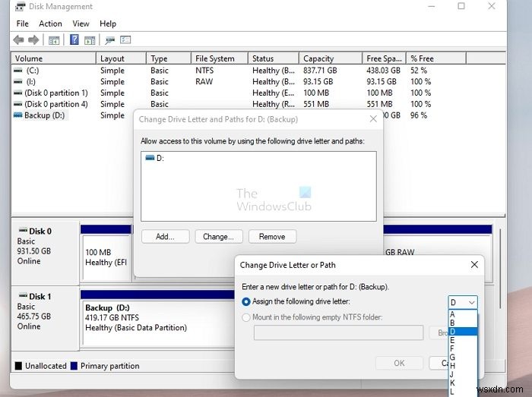Viewport: 532px width, 397px height.
Task: Click the Show/Hide Console Tree icon
Action: [54, 40]
